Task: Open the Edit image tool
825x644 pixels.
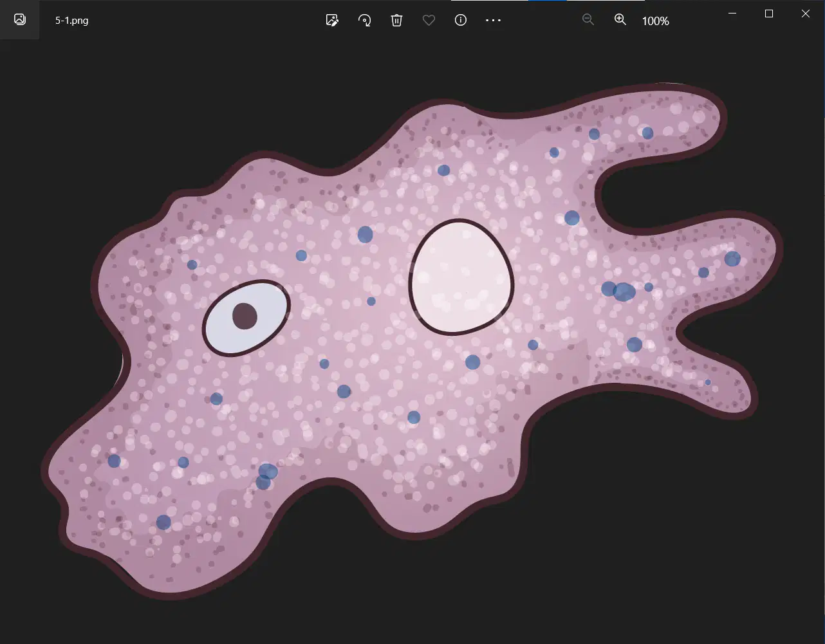Action: (x=332, y=21)
